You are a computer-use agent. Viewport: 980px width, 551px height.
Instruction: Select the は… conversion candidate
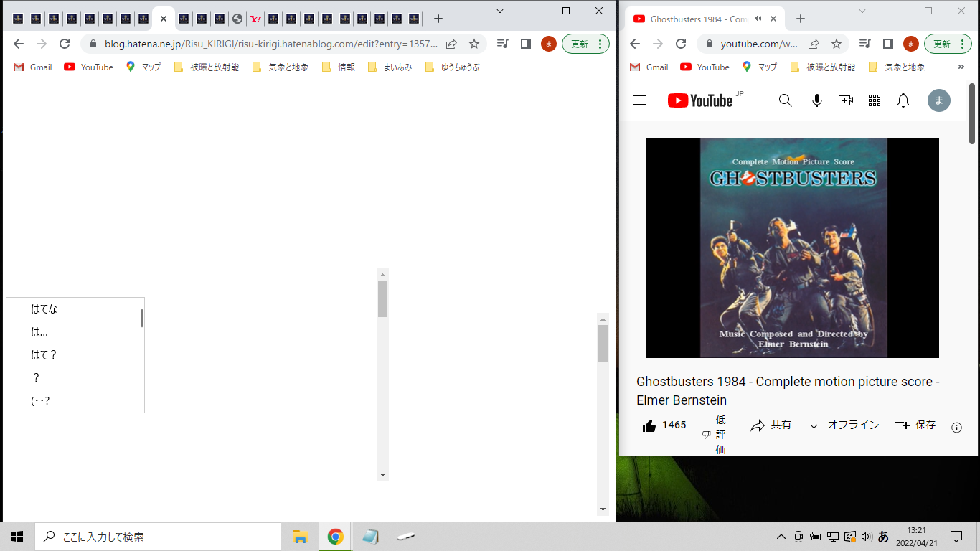coord(75,332)
